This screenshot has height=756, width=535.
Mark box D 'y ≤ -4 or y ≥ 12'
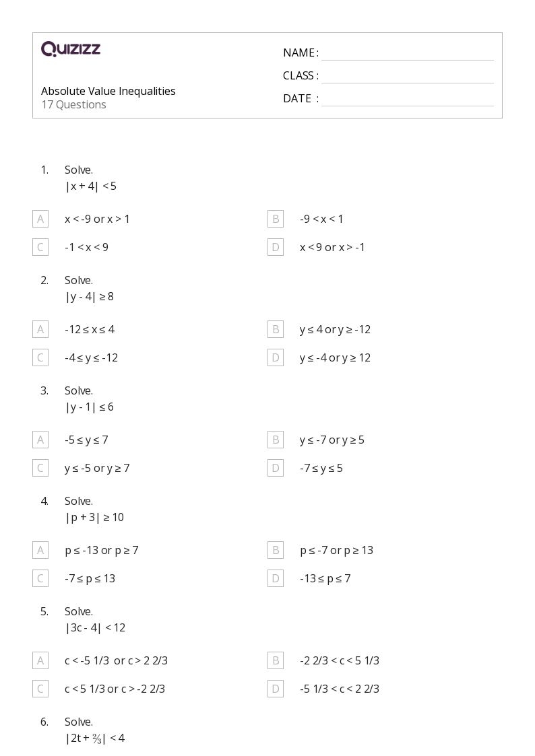[276, 357]
